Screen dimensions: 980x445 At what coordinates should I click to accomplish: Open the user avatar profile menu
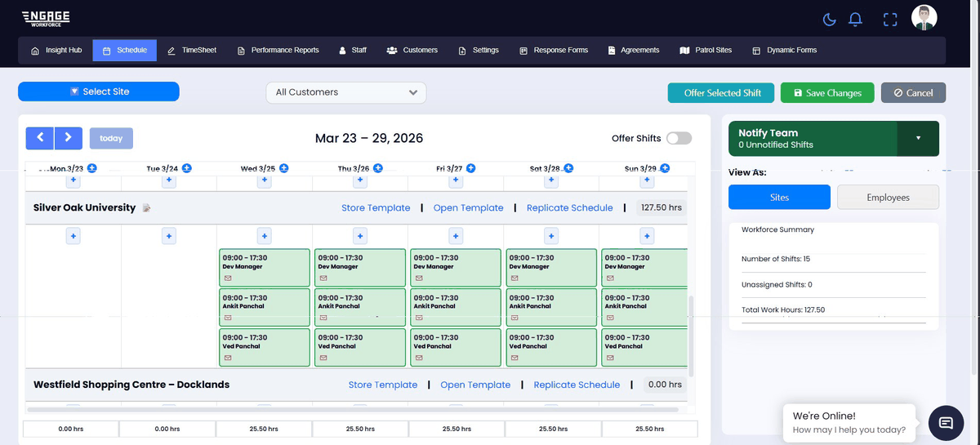[924, 18]
